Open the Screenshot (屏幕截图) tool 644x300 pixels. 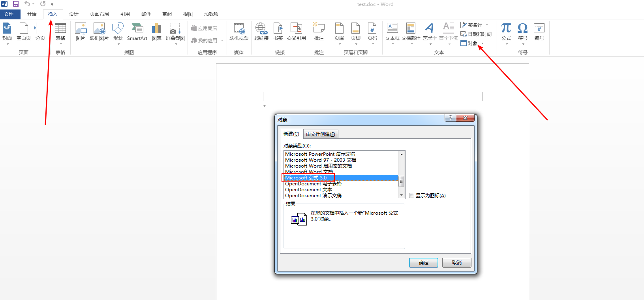coord(175,34)
